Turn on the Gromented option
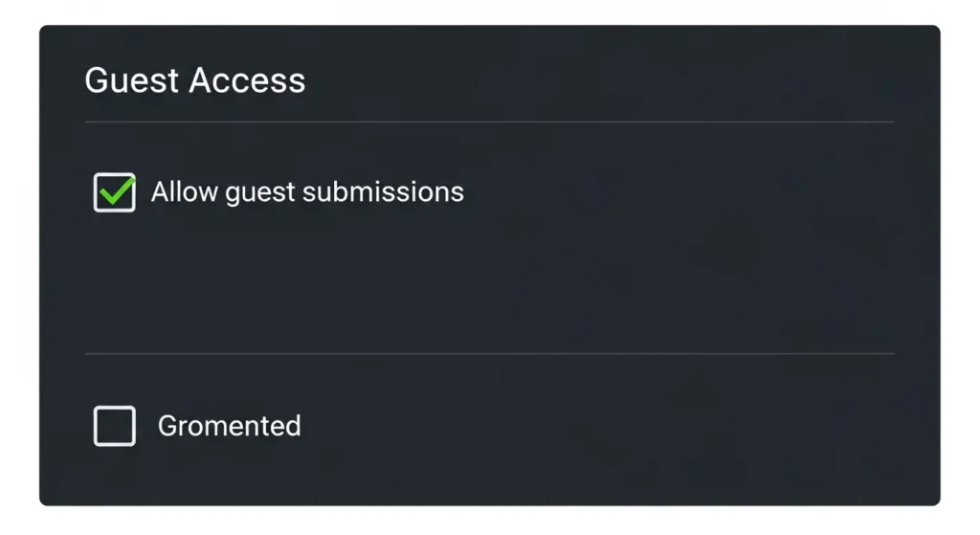Screen dimensions: 980x535 point(114,426)
